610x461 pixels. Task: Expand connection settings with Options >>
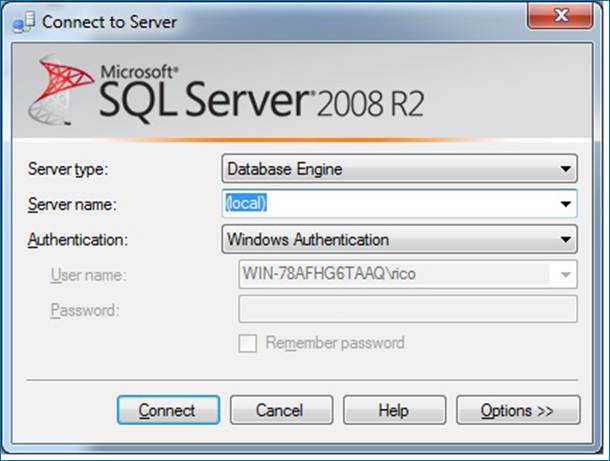pyautogui.click(x=518, y=410)
